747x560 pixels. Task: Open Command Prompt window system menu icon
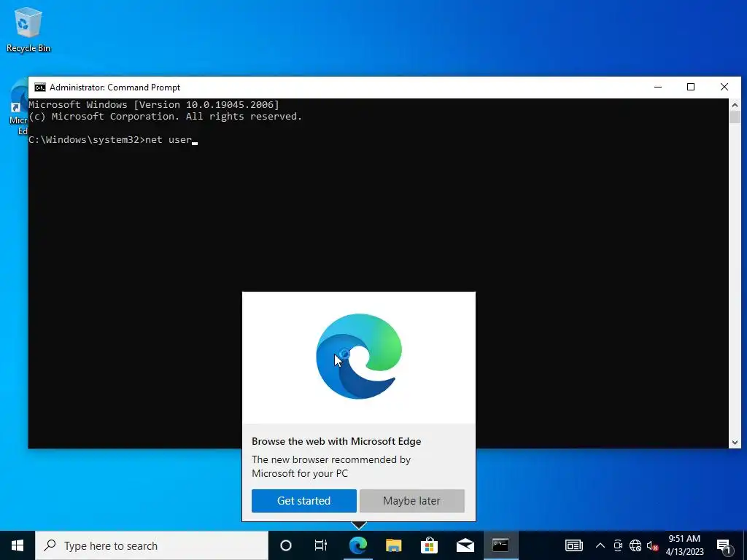tap(40, 87)
